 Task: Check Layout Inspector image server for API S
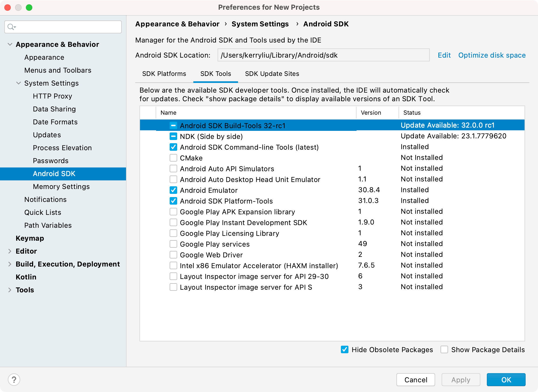[x=173, y=287]
